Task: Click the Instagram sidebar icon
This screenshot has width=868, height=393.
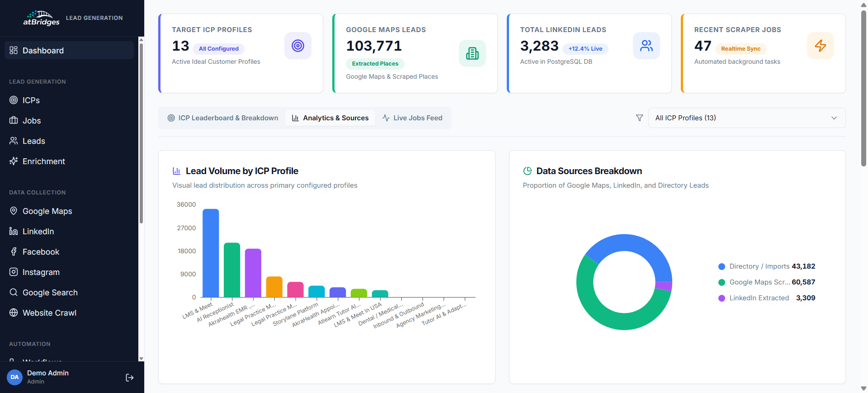Action: [x=14, y=272]
